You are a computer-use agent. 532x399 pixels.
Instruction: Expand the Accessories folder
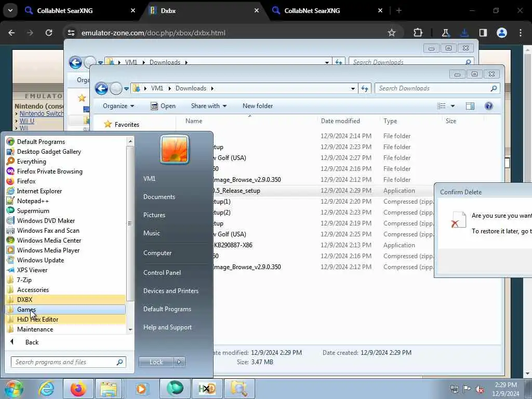coord(33,290)
